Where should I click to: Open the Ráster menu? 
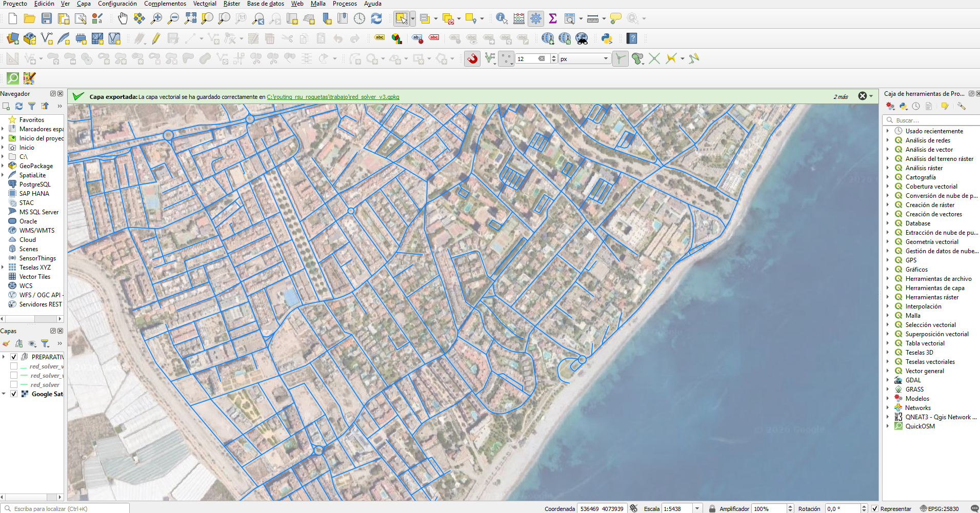(x=232, y=4)
